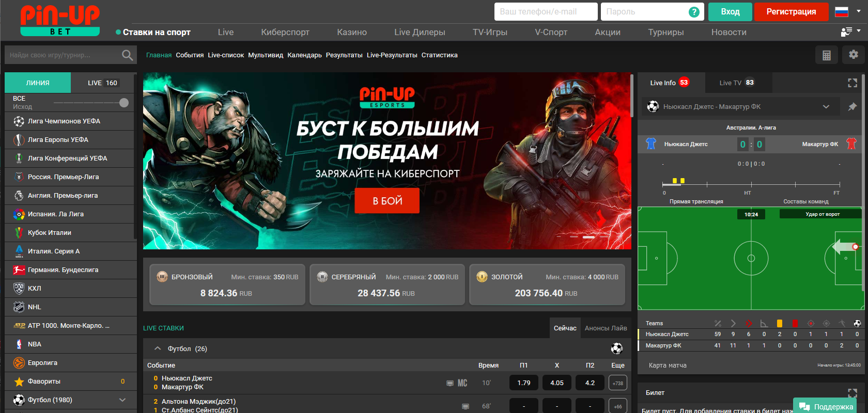Open the СЕРЕБРЯНЫЙ jackpot card
Viewport: 868px width, 413px height.
pyautogui.click(x=387, y=285)
